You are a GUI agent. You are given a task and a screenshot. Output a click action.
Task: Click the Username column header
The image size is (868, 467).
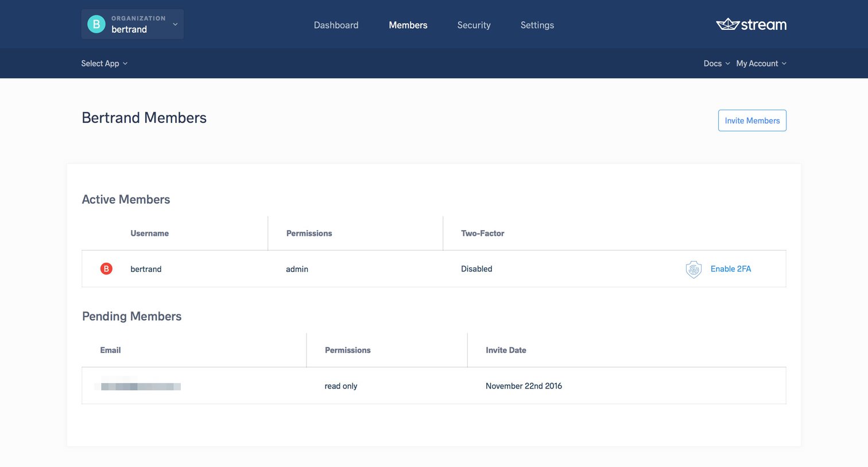tap(149, 234)
